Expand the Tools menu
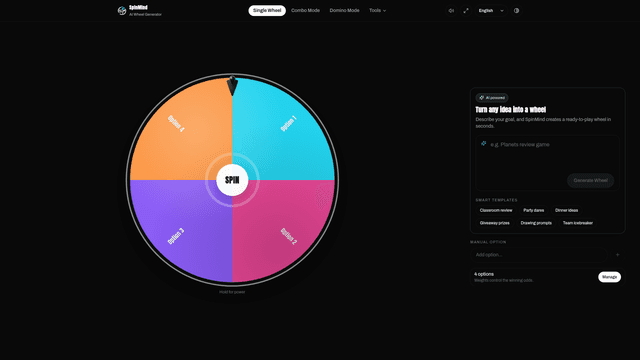 tap(378, 11)
